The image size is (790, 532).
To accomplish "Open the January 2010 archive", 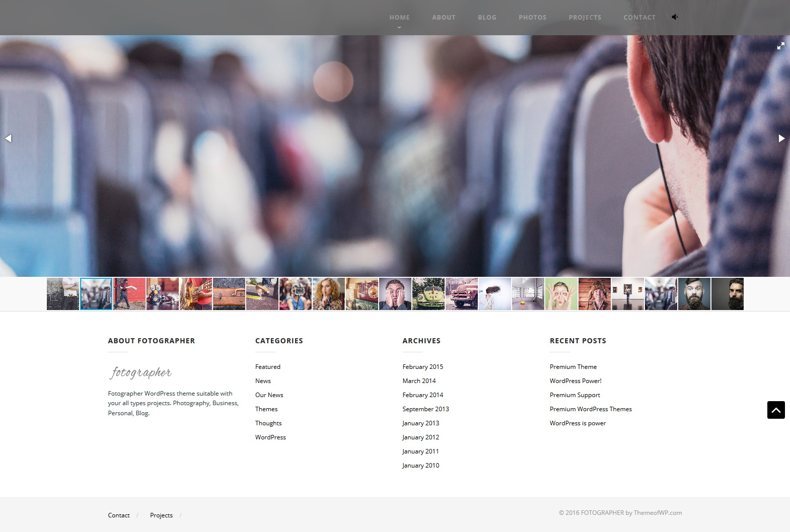I will click(421, 466).
